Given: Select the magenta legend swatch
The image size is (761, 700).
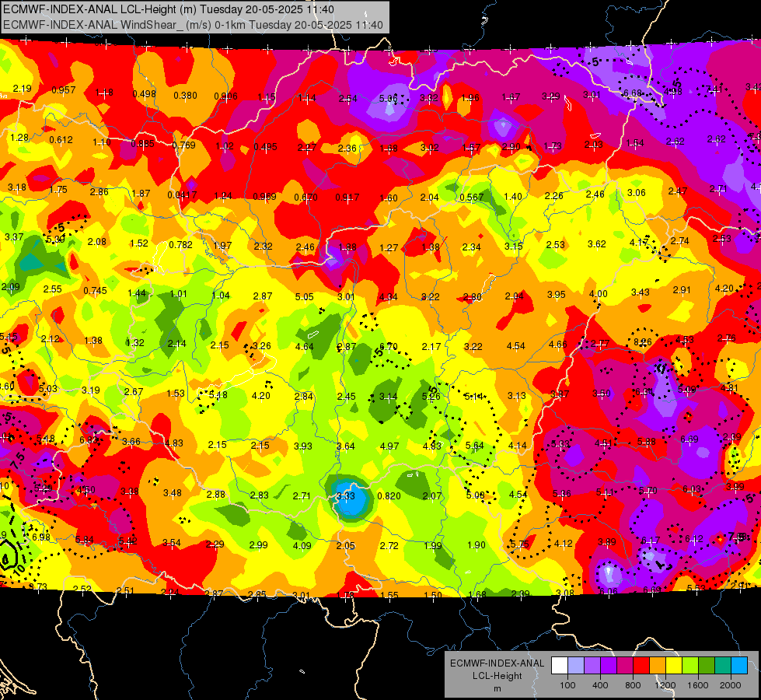Looking at the screenshot, I should tap(625, 666).
